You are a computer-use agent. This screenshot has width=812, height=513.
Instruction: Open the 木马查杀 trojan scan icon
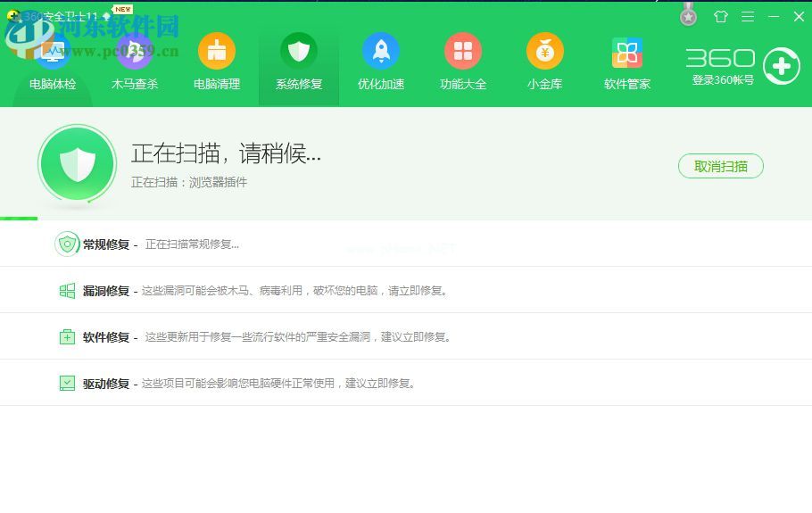click(x=135, y=52)
